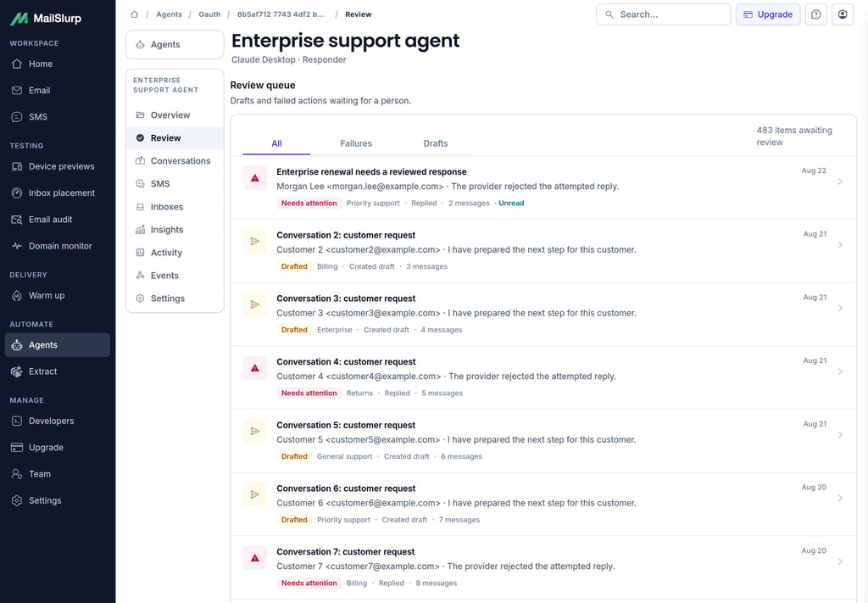868x603 pixels.
Task: Click the Domain monitor pulse icon
Action: [17, 246]
